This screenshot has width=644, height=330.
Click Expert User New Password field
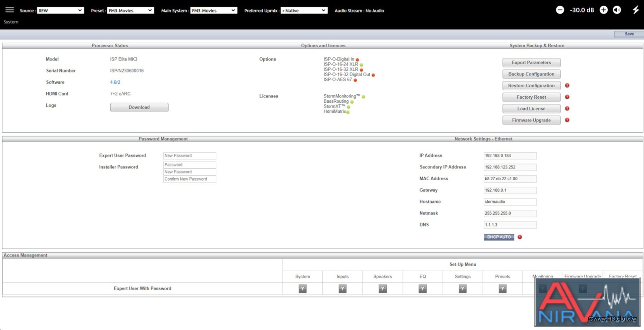click(190, 156)
